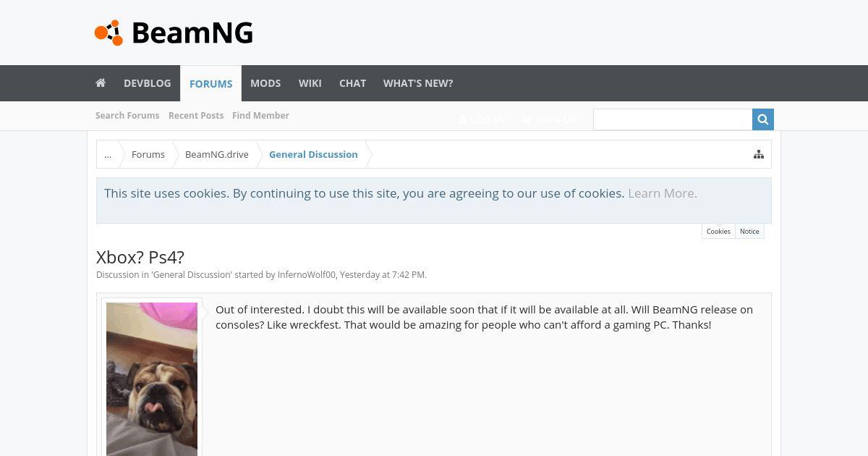868x456 pixels.
Task: Open WHAT'S NEW? menu item
Action: click(x=418, y=83)
